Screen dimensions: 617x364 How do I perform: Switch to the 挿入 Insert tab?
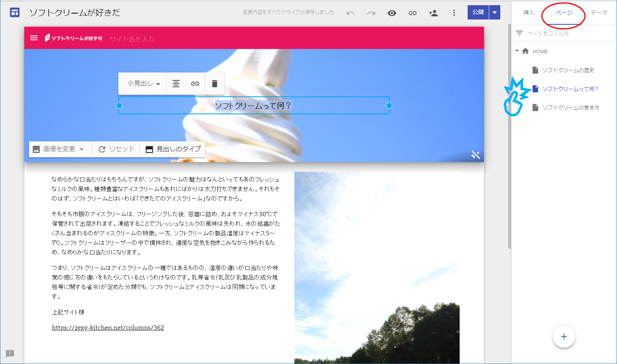(528, 13)
